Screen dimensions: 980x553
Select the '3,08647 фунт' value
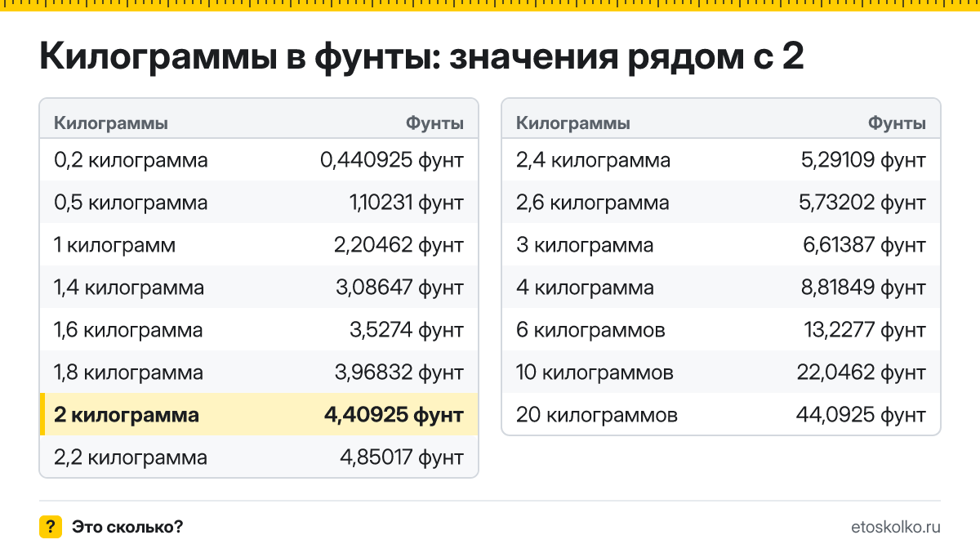tap(399, 288)
